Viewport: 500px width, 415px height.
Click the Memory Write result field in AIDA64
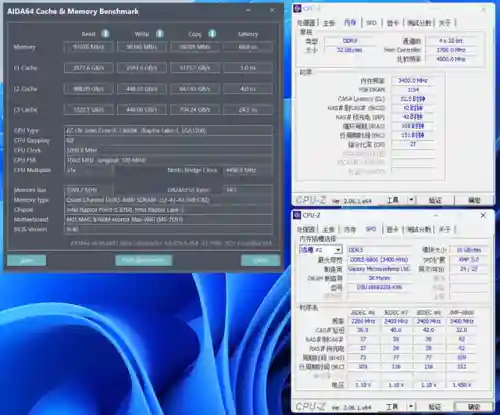point(141,47)
